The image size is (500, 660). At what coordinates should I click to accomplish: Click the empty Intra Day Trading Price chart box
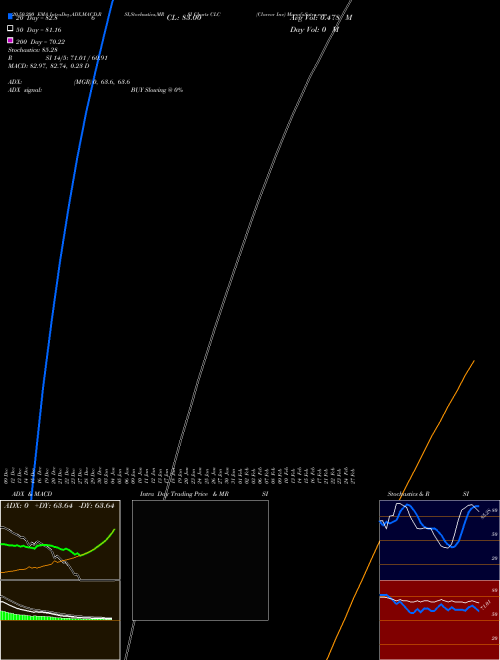coord(200,560)
